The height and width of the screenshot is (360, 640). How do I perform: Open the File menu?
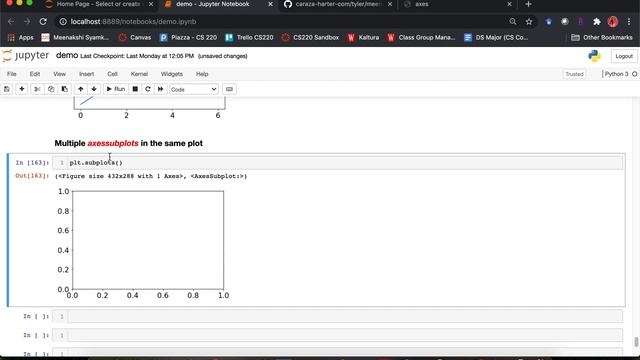tap(12, 74)
